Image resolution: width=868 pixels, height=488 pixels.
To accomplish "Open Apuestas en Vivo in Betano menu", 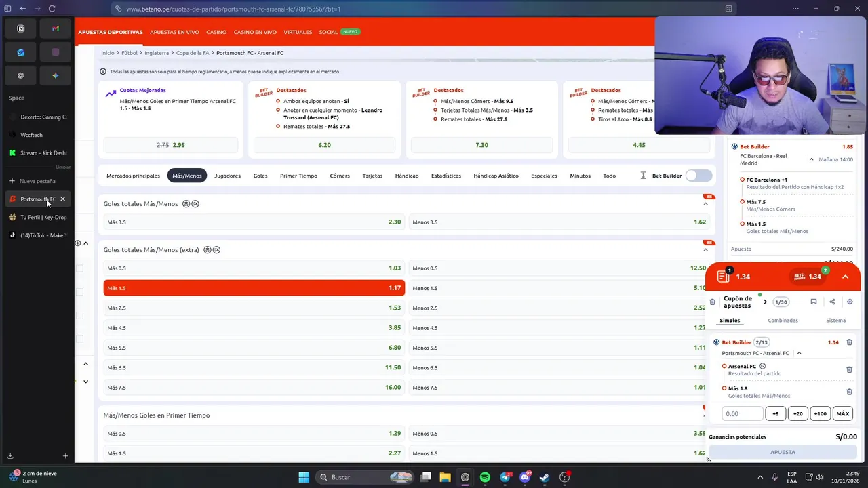I will [x=174, y=32].
